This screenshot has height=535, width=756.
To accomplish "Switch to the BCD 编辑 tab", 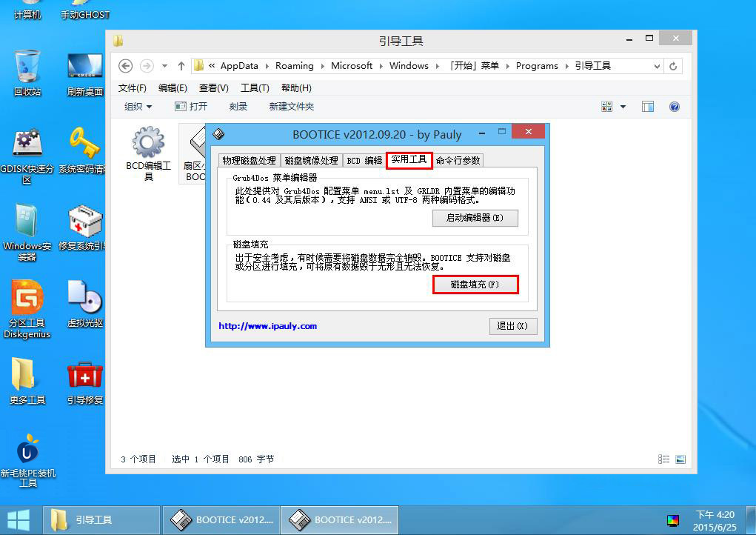I will click(364, 161).
